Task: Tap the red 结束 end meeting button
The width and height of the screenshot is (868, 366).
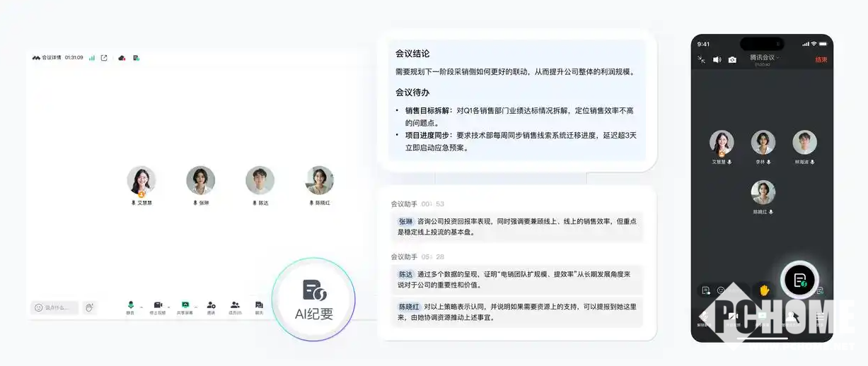Action: [x=821, y=60]
